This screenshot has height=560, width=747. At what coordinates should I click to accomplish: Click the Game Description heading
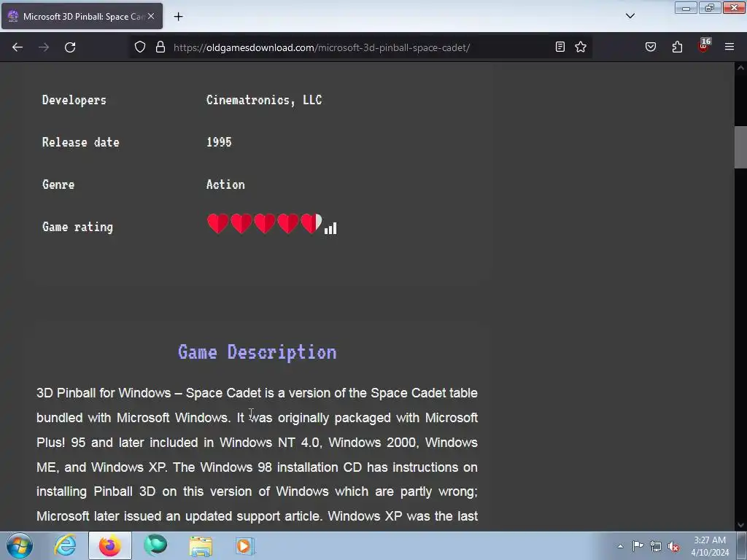tap(258, 352)
